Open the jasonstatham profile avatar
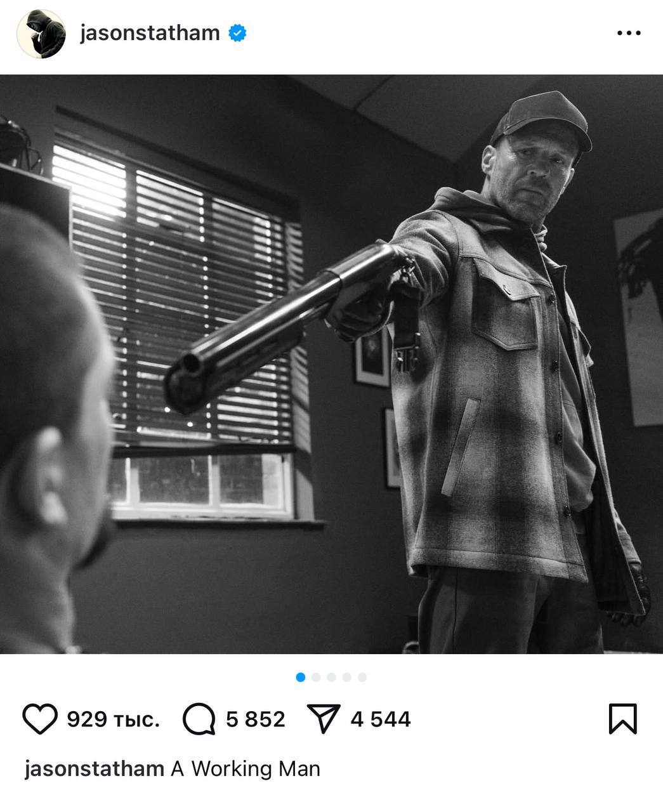 (41, 34)
